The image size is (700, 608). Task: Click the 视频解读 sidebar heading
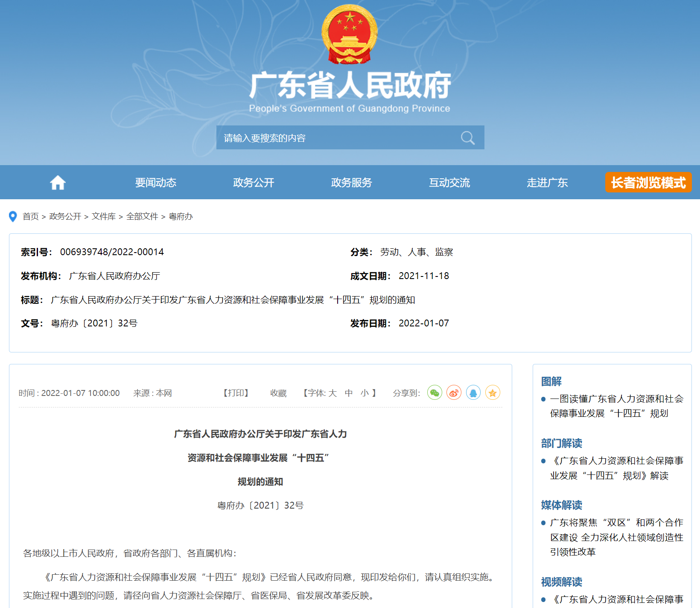[562, 582]
